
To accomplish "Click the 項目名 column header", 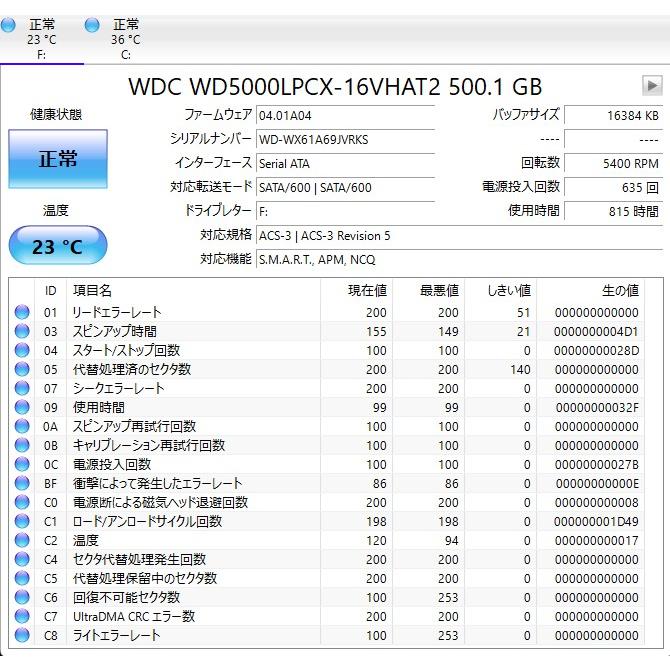I will 193,291.
